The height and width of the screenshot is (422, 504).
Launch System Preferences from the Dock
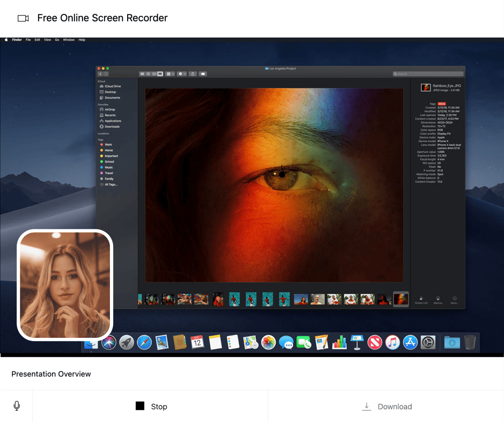point(428,342)
